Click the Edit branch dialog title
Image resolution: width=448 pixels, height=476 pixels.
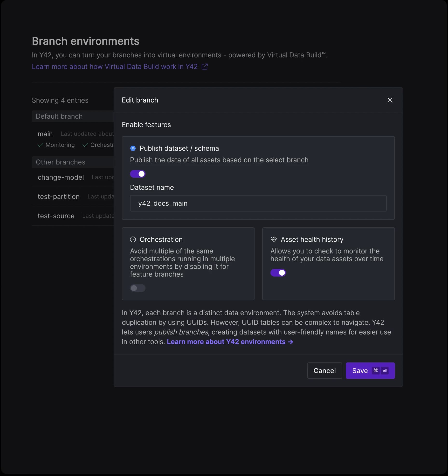(140, 100)
